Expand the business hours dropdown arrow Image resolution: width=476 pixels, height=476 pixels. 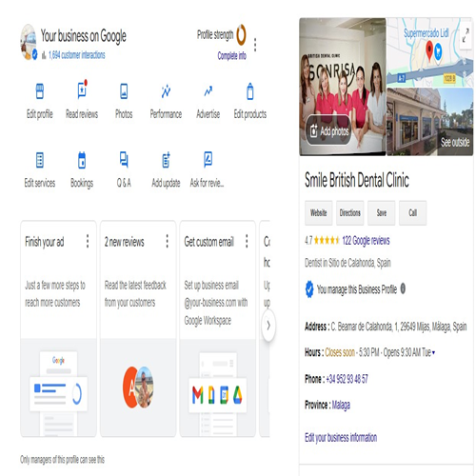pyautogui.click(x=433, y=352)
